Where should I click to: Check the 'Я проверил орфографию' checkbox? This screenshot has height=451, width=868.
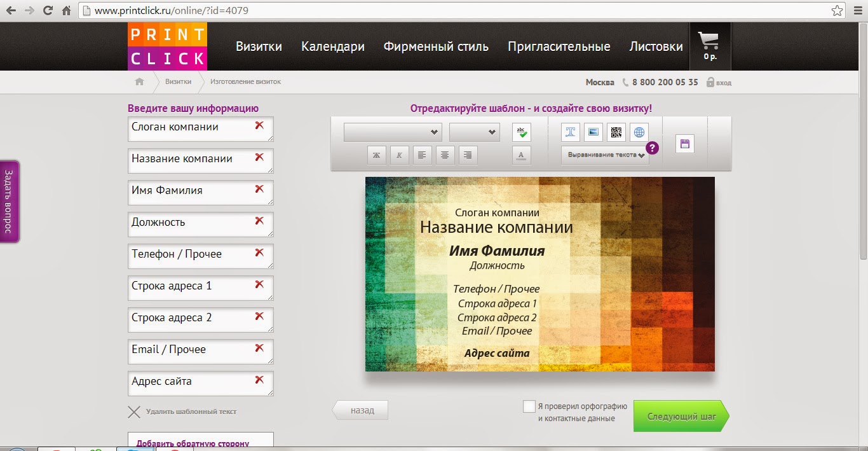tap(529, 406)
